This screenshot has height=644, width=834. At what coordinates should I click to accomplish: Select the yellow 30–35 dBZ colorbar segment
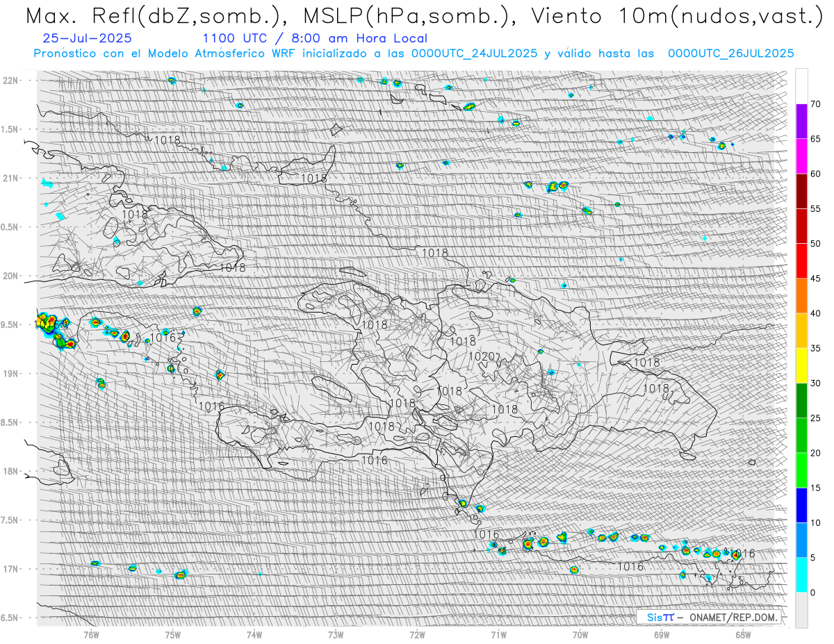[801, 365]
